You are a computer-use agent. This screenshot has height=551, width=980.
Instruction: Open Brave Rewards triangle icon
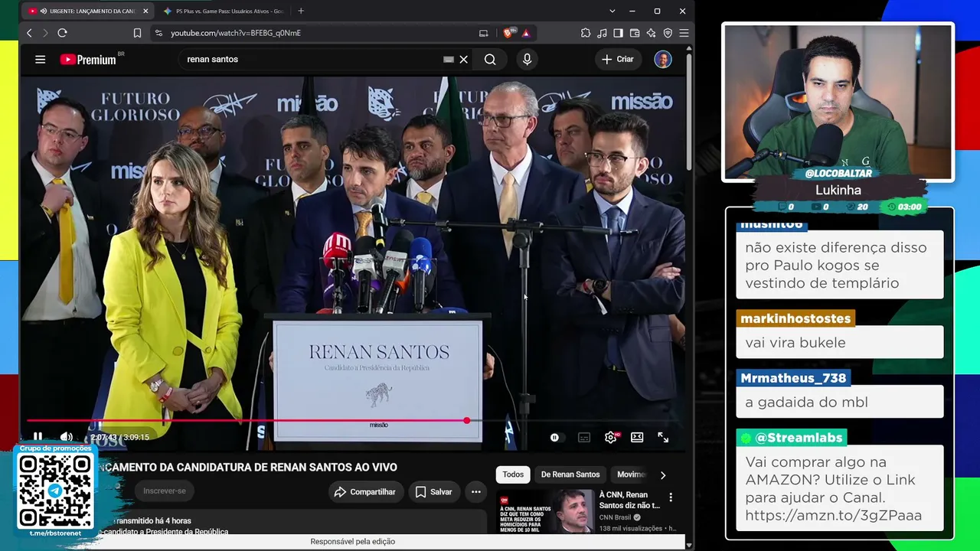coord(525,33)
